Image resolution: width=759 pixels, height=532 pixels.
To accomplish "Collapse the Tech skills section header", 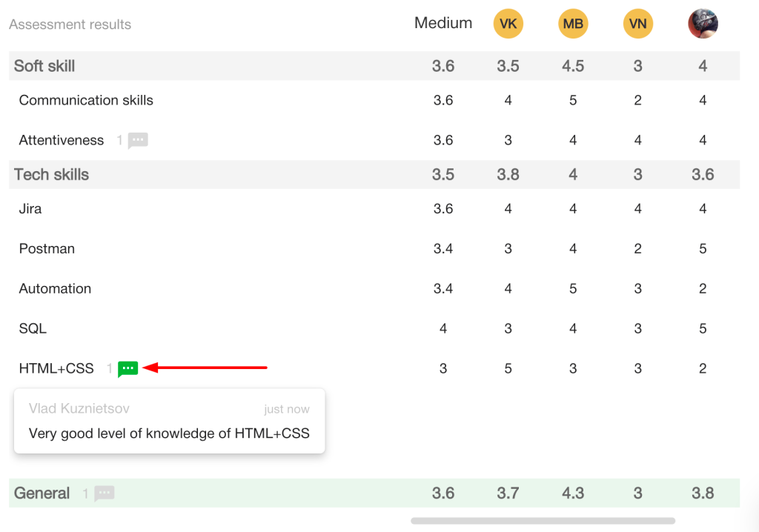I will coord(51,174).
